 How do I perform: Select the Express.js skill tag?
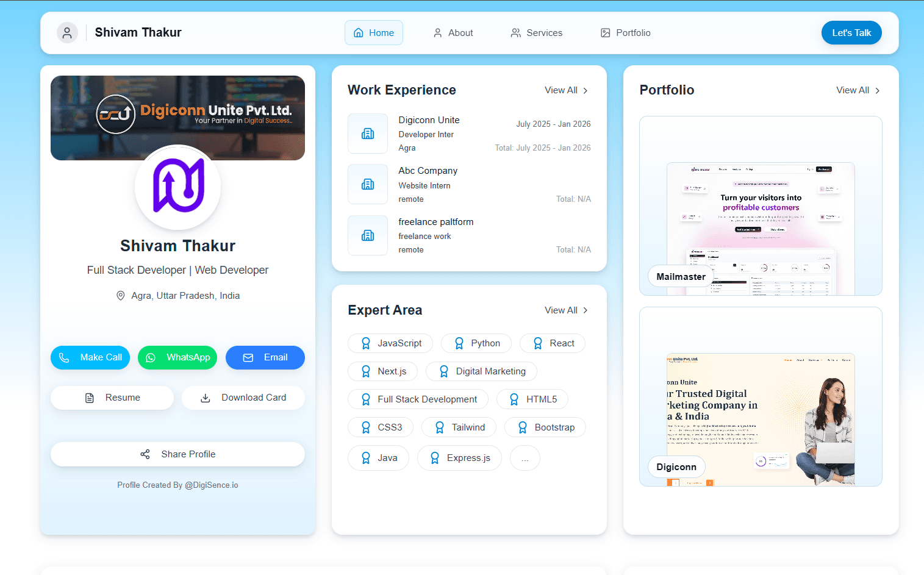(x=459, y=458)
